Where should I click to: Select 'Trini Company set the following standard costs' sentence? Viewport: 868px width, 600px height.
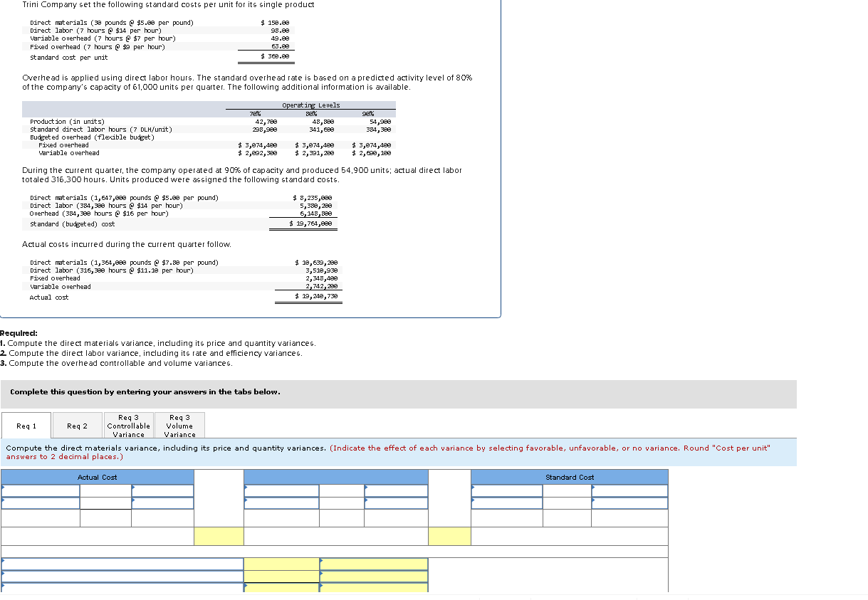pyautogui.click(x=168, y=4)
